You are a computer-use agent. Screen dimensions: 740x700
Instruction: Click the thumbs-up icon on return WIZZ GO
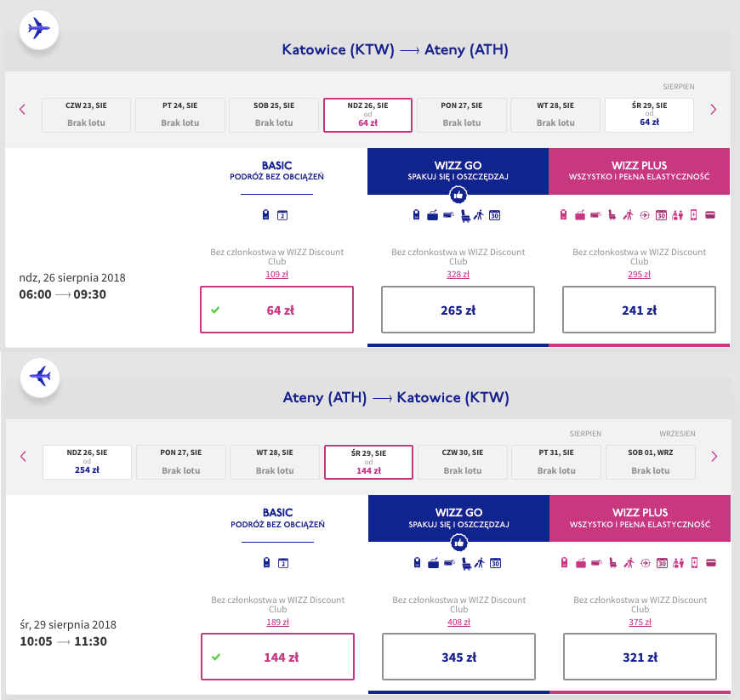click(x=458, y=543)
